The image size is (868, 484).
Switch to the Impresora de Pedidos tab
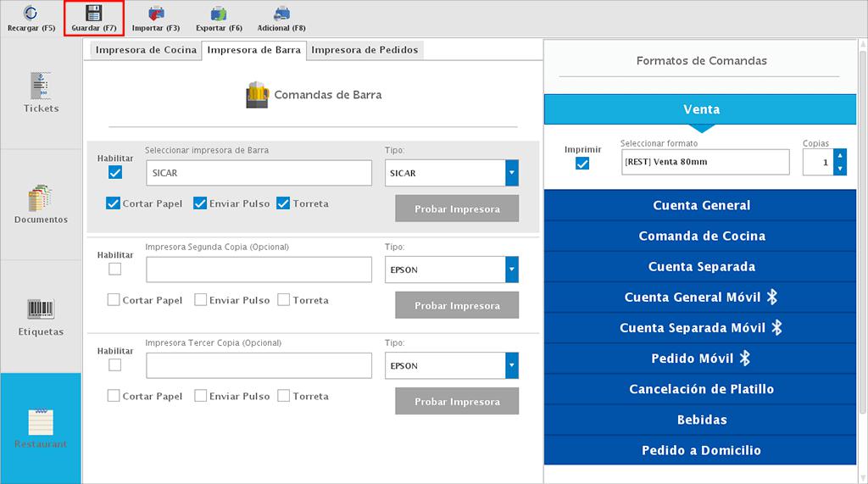pos(364,50)
